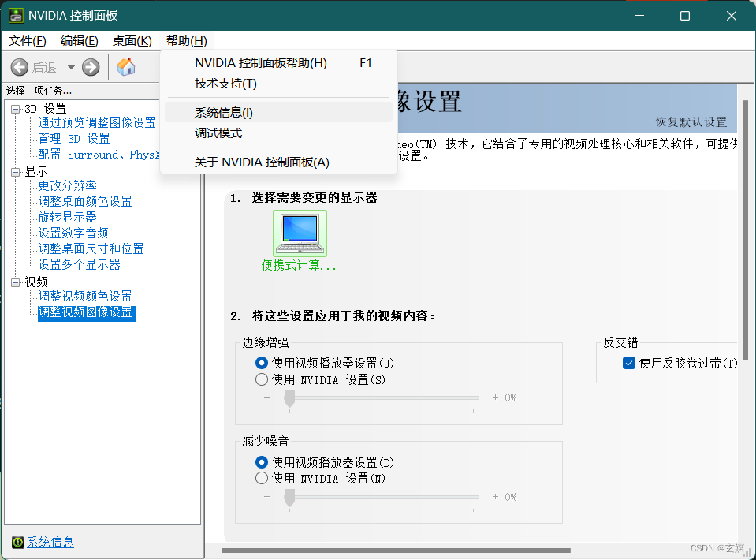
Task: Open 设置多个显示器 tree item
Action: click(x=80, y=265)
